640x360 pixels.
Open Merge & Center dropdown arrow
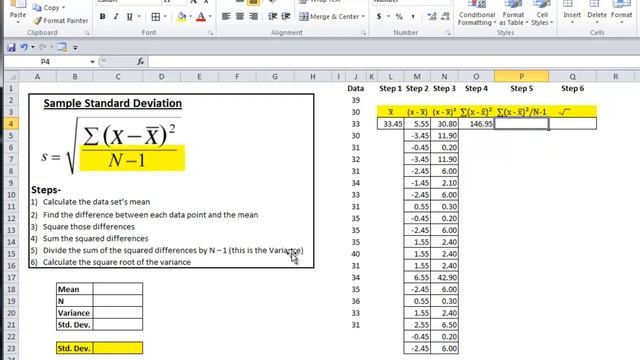point(363,17)
